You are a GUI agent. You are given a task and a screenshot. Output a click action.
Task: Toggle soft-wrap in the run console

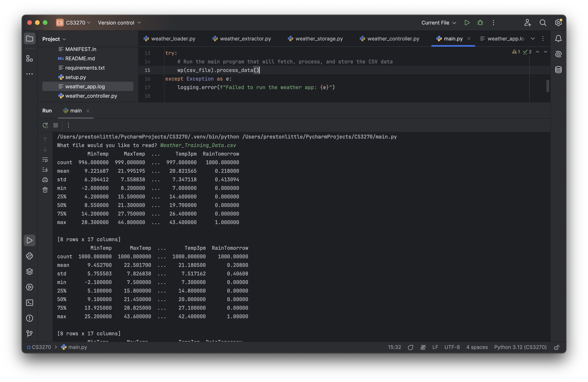tap(45, 160)
